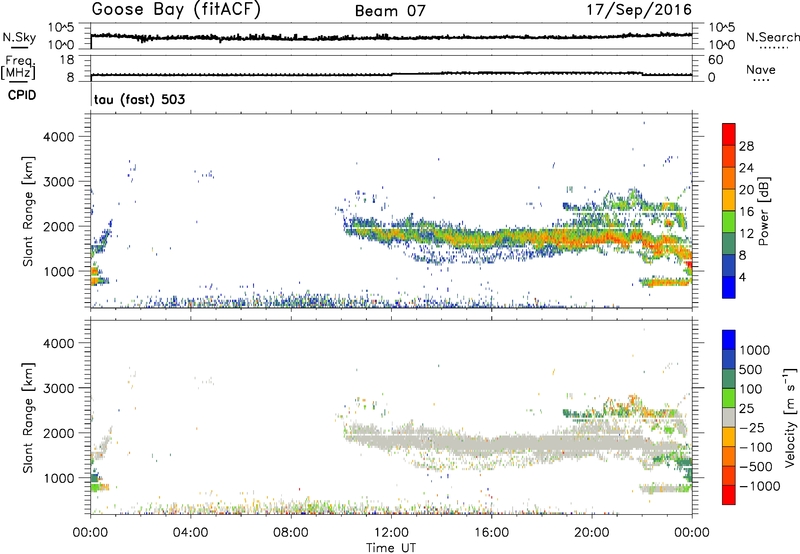Pick the yellow 16-20 dB Power colorbar segment
The width and height of the screenshot is (800, 554).
[x=729, y=200]
